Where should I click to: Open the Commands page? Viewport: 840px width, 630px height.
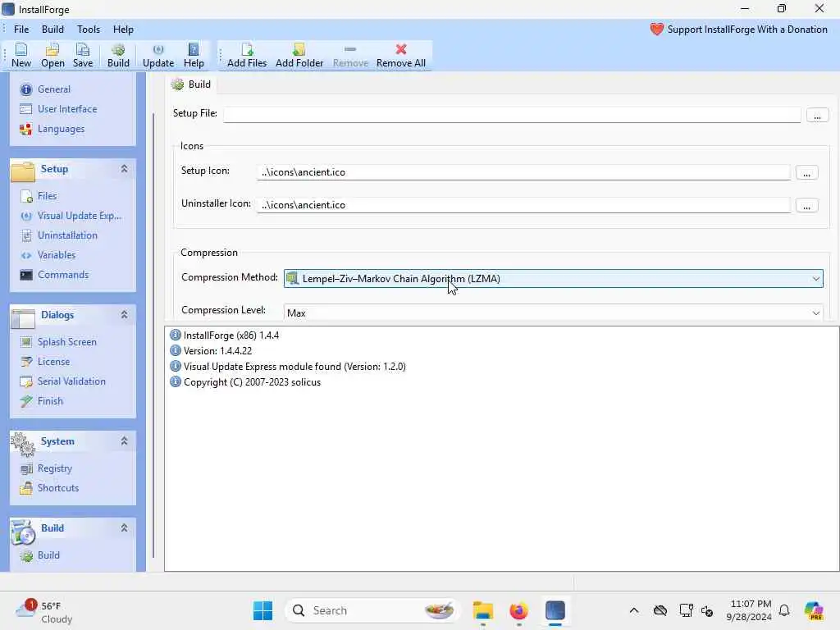(x=62, y=276)
